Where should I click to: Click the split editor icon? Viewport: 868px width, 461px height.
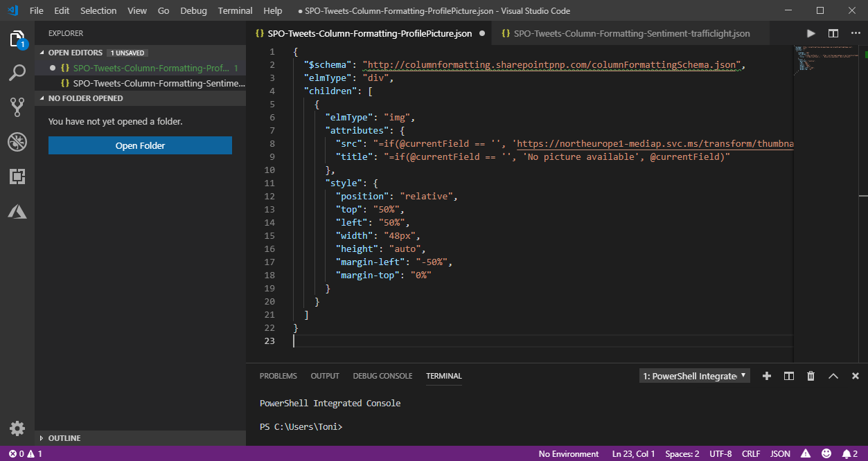pyautogui.click(x=833, y=33)
